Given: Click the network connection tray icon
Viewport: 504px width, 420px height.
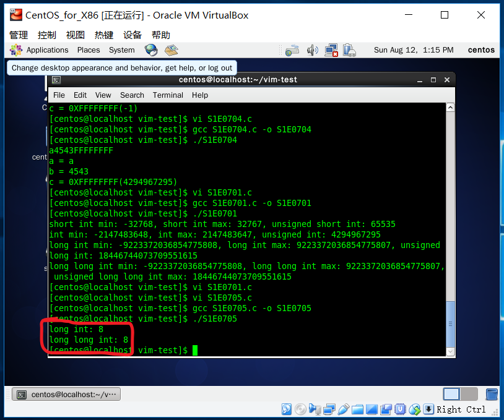Looking at the screenshot, I should point(331,50).
